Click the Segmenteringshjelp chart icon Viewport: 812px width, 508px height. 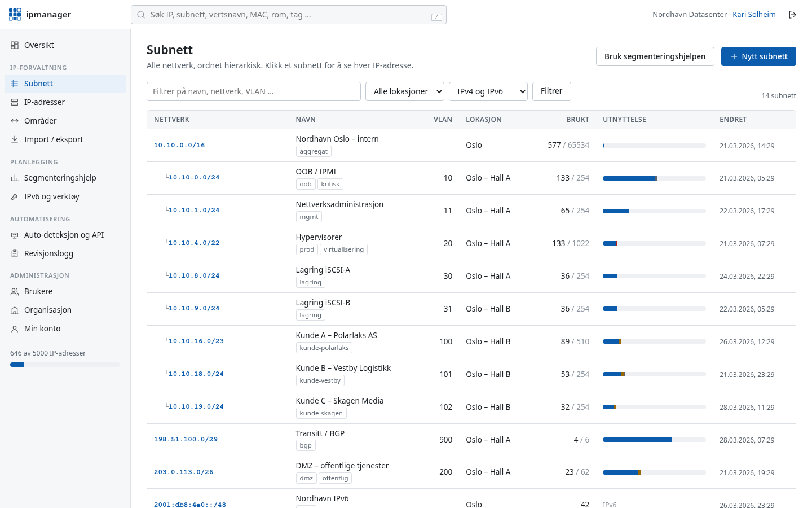(15, 178)
